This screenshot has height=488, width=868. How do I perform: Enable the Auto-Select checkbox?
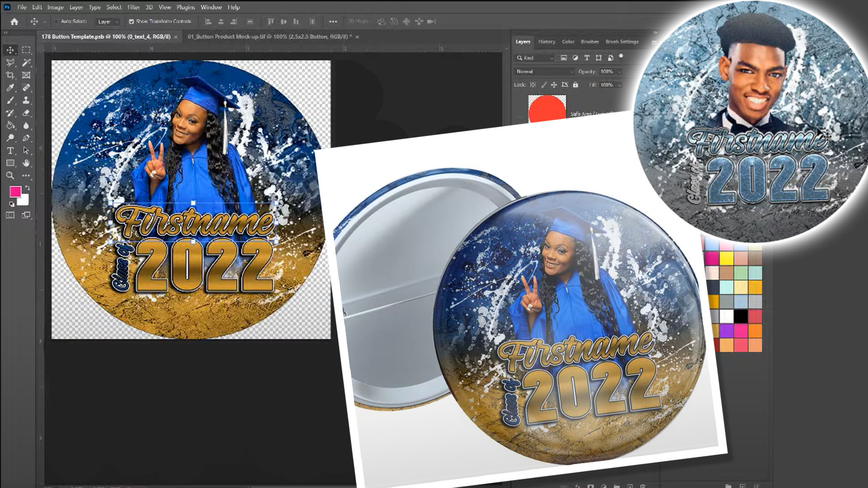click(57, 21)
